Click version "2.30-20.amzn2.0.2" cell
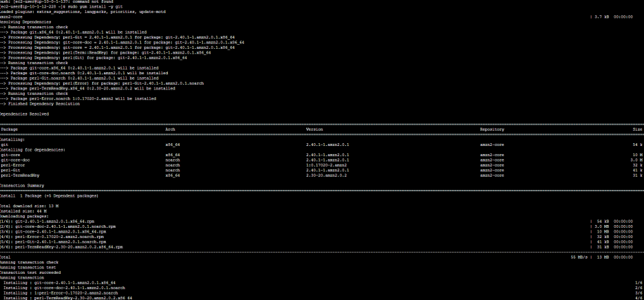Viewport: 644px width, 300px height. click(327, 175)
